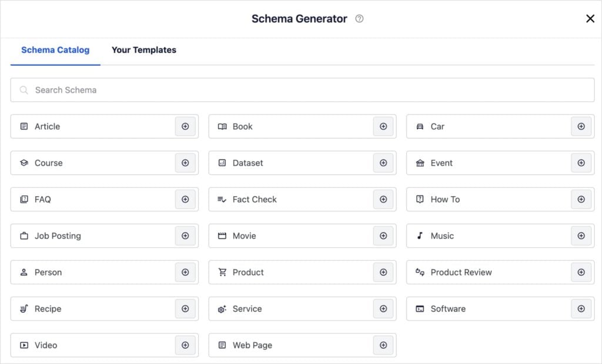Click the Music note schema icon
602x364 pixels.
click(420, 235)
